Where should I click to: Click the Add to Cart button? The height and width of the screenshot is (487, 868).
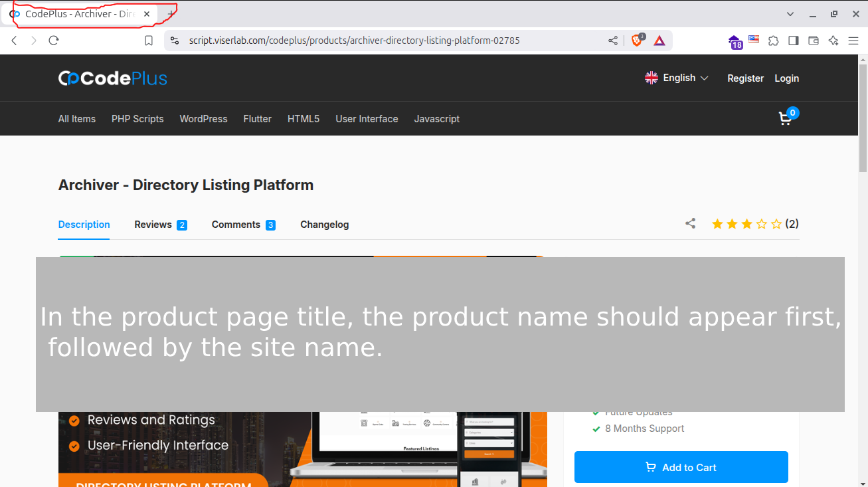coord(681,467)
